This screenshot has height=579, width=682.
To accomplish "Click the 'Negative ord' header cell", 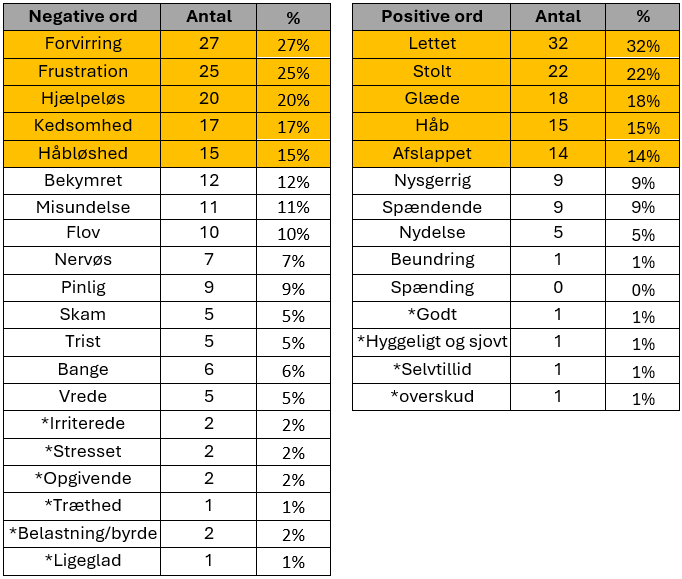I will pyautogui.click(x=83, y=17).
